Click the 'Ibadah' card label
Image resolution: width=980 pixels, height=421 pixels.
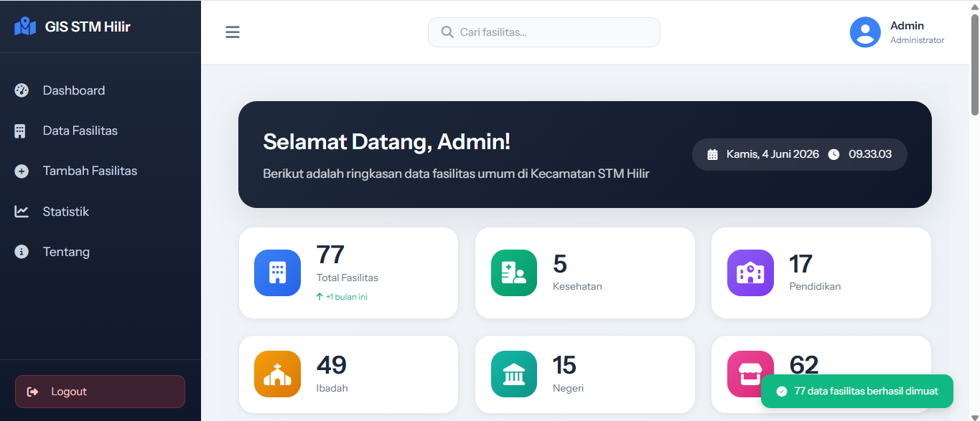tap(332, 388)
